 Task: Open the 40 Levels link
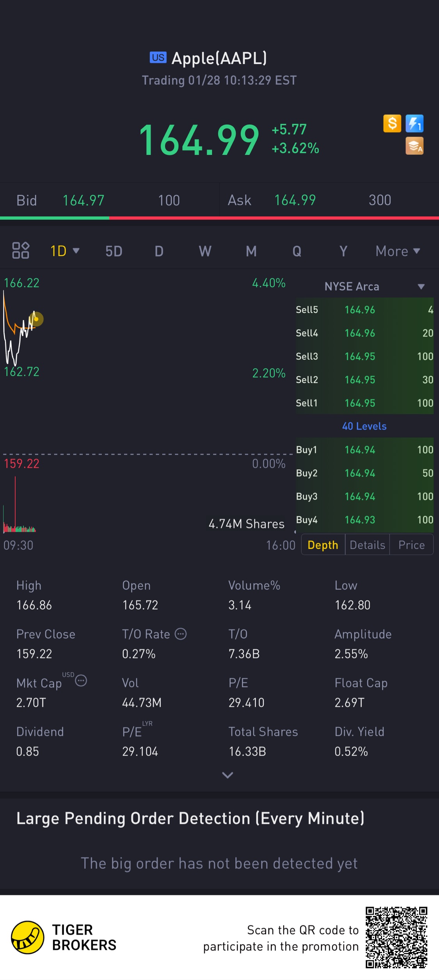[364, 426]
